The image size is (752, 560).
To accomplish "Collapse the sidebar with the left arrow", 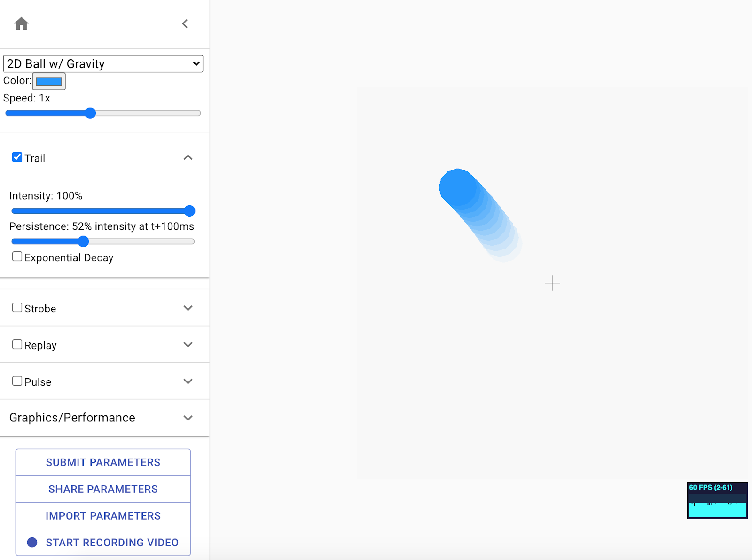I will coord(185,23).
